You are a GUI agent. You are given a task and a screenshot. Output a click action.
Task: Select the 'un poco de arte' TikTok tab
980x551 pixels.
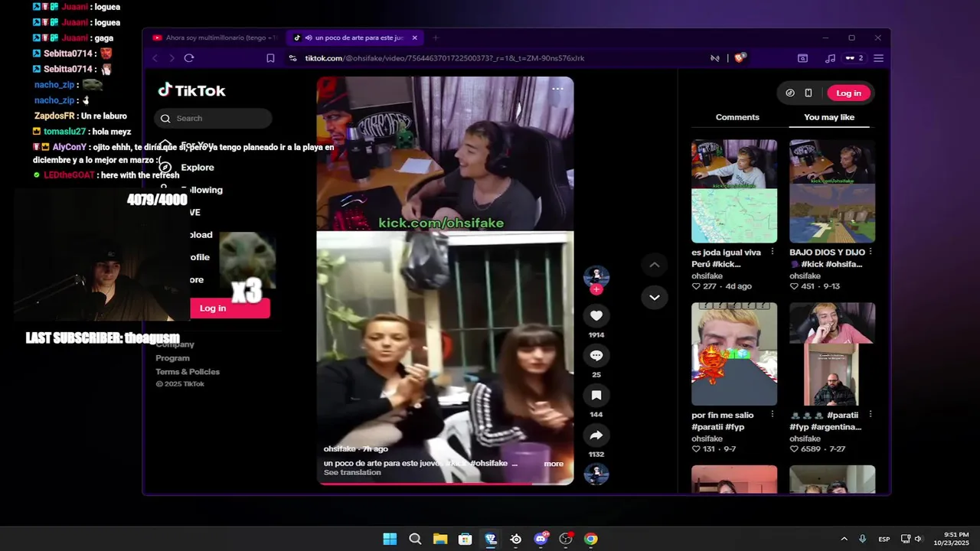355,37
